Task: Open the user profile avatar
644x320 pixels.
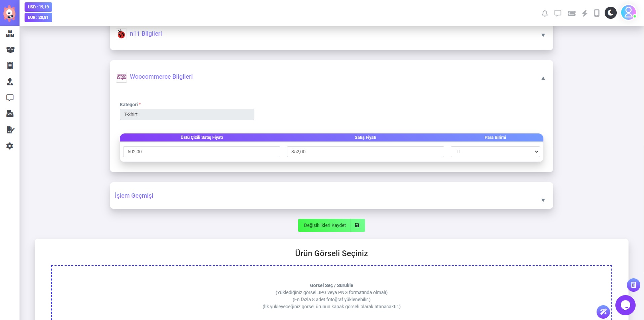Action: tap(628, 13)
